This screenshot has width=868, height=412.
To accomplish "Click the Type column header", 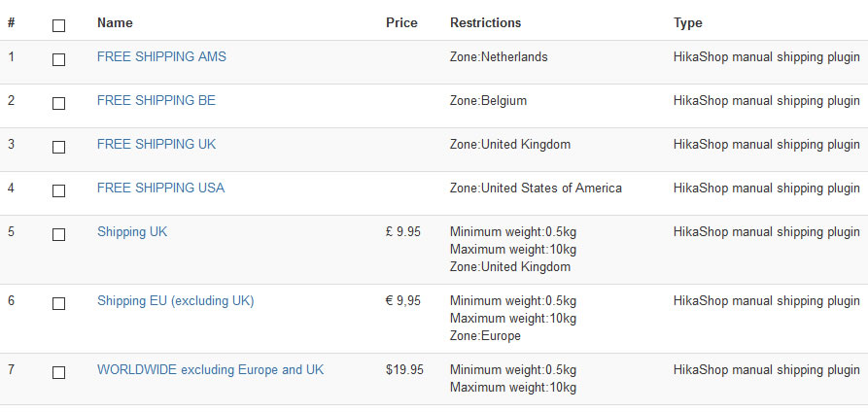I will [x=687, y=22].
